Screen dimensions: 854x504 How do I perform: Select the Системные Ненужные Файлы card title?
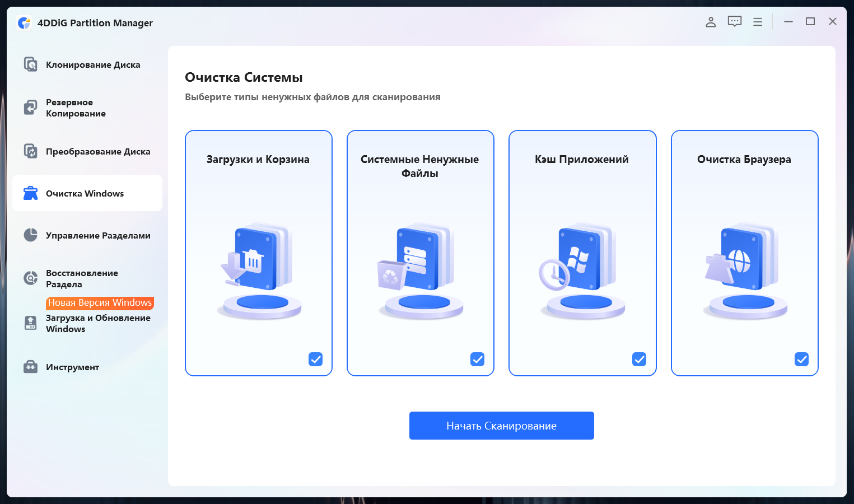click(420, 166)
